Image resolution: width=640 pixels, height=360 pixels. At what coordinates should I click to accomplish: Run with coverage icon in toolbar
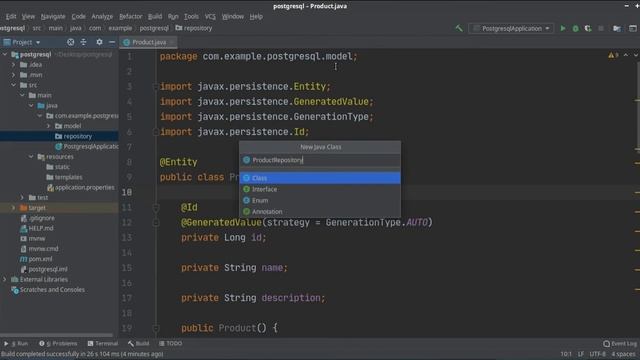588,28
